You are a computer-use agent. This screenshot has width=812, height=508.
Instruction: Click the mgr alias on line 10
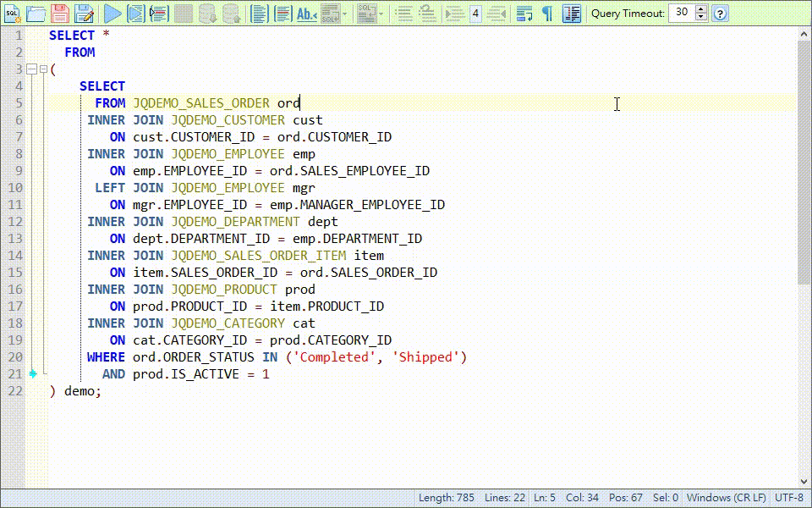[x=304, y=188]
